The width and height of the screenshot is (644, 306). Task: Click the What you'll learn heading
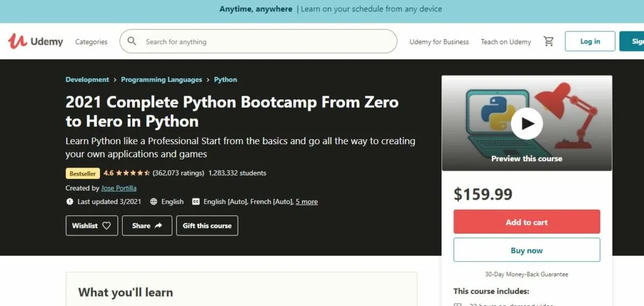click(x=126, y=292)
